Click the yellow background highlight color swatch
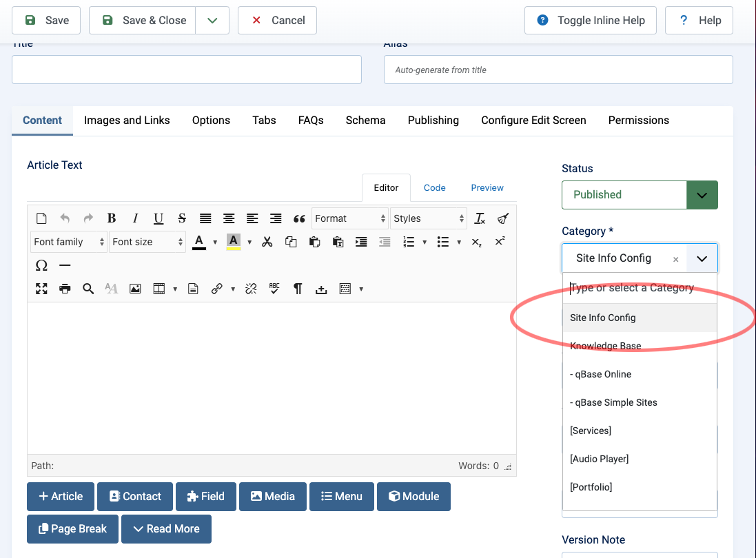Screen dimensions: 756x558 [233, 242]
